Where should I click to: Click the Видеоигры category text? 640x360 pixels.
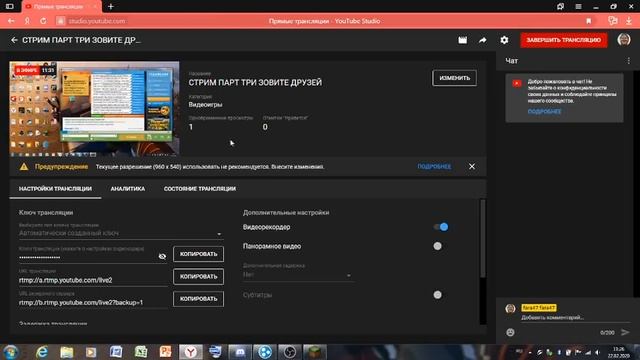point(205,104)
